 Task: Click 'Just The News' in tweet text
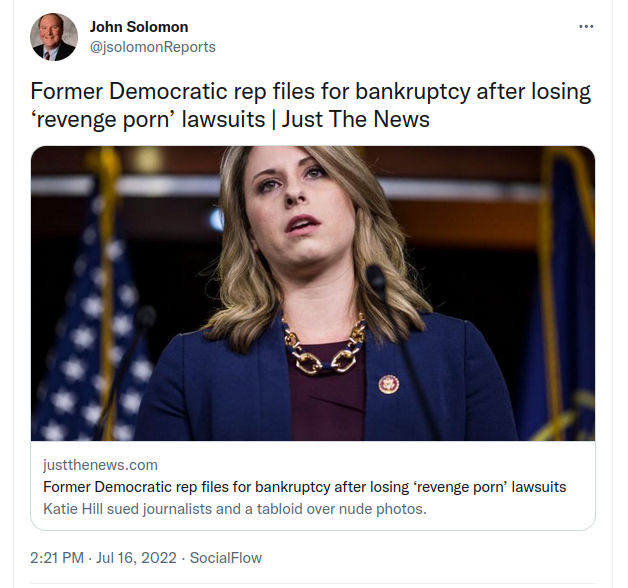click(x=356, y=119)
